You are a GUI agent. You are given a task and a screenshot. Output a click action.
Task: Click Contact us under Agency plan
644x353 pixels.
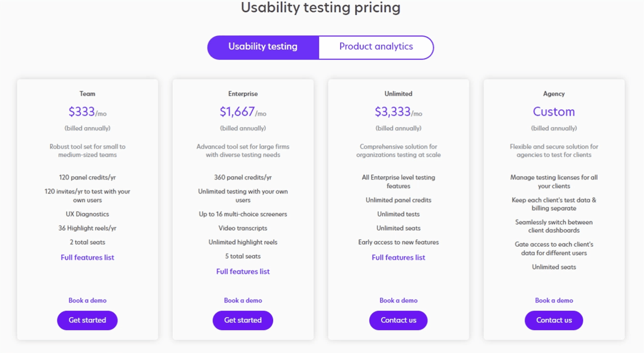pyautogui.click(x=554, y=320)
